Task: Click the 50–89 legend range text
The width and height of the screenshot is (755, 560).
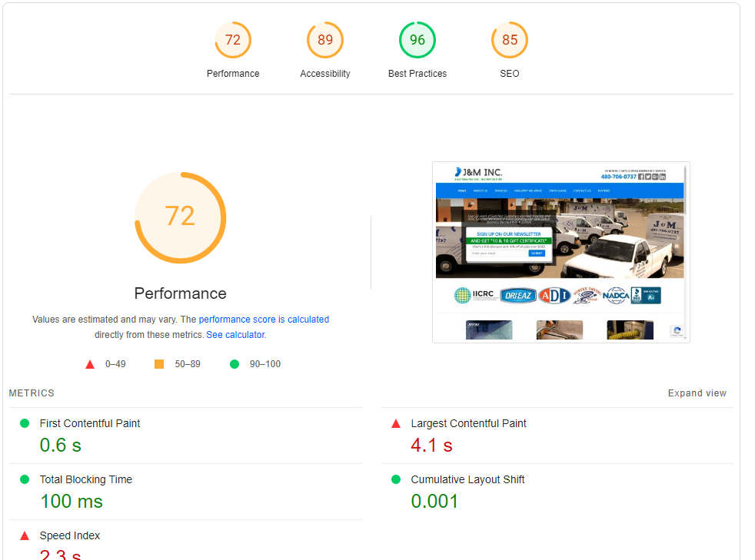Action: [188, 364]
